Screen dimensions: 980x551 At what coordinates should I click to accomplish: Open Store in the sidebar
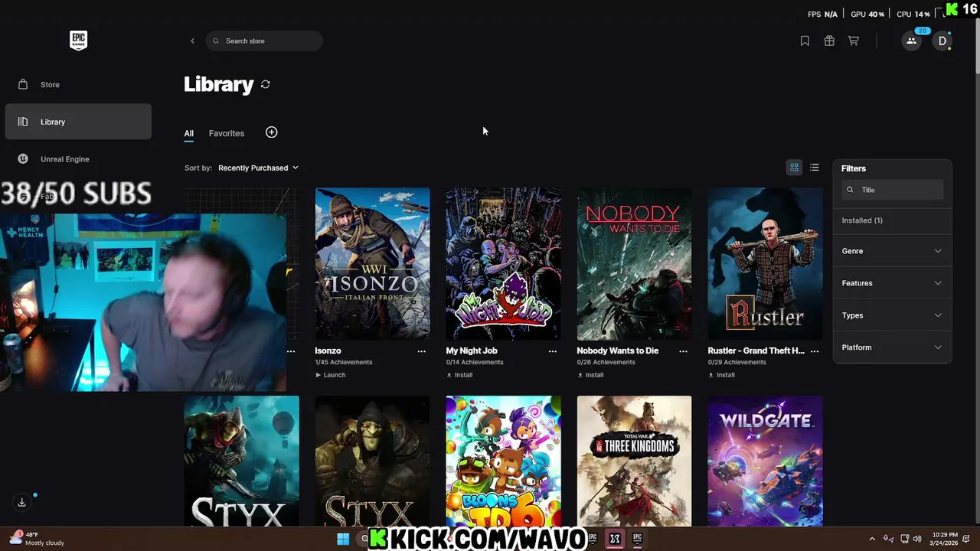[78, 84]
